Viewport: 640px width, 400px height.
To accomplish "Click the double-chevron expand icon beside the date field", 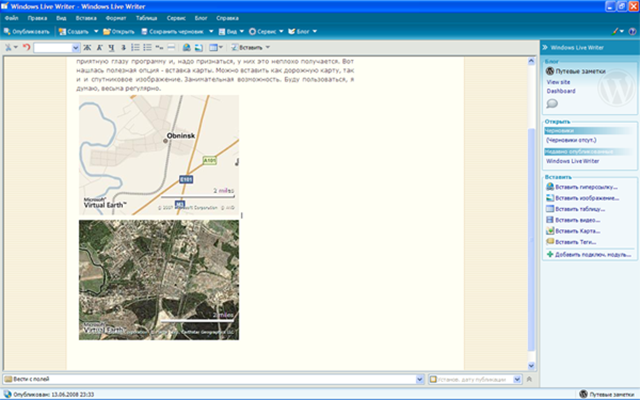I will point(529,379).
